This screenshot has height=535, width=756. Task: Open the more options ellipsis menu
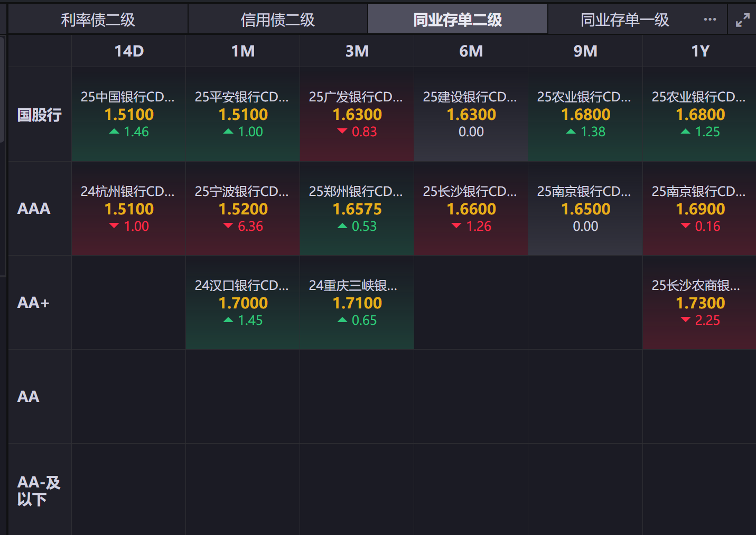[710, 20]
